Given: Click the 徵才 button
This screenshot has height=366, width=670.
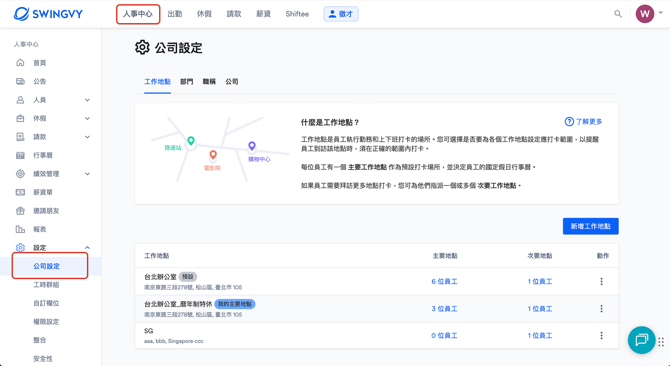Looking at the screenshot, I should 341,14.
